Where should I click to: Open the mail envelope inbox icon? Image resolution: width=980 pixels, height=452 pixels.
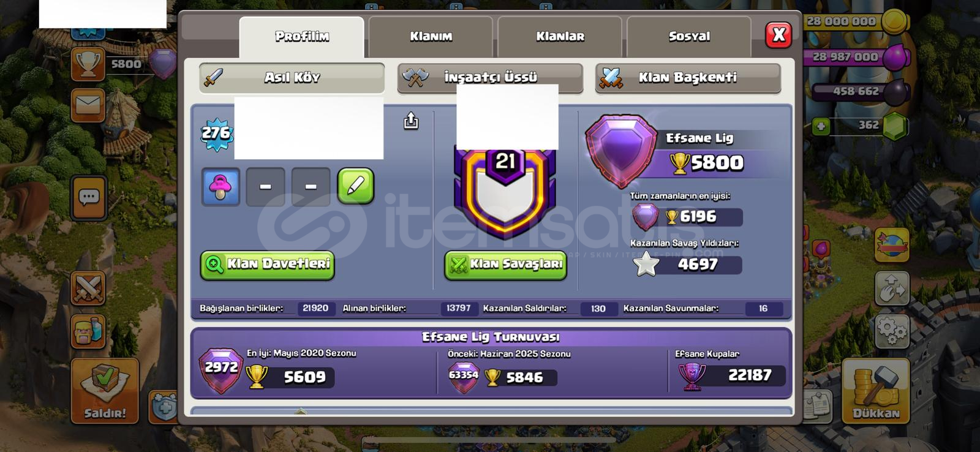tap(88, 105)
